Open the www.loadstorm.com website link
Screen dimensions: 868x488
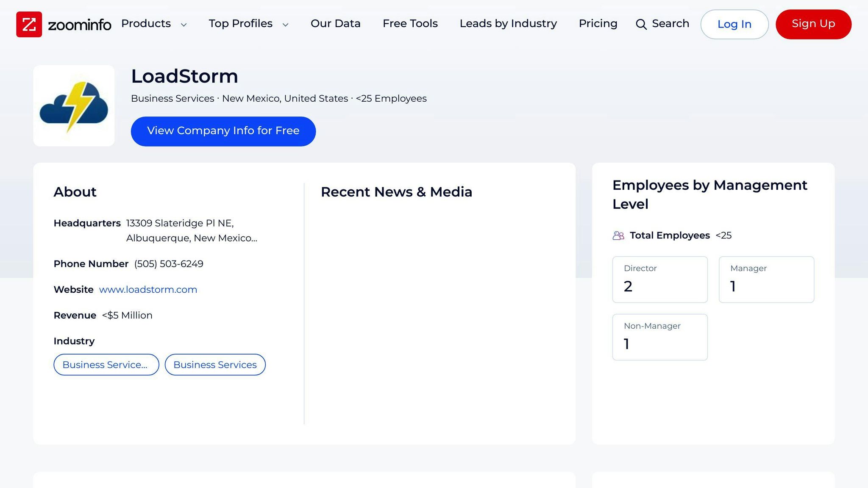pos(148,290)
